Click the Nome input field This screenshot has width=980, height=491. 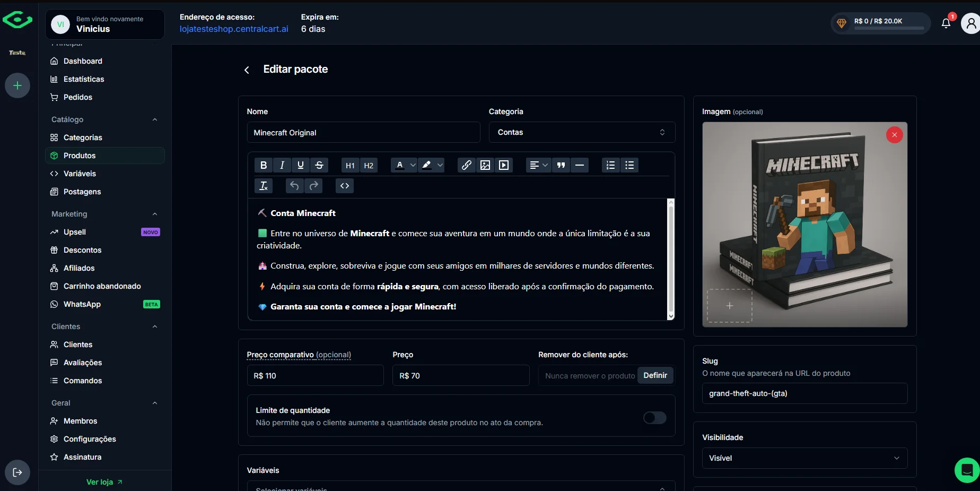coord(363,132)
